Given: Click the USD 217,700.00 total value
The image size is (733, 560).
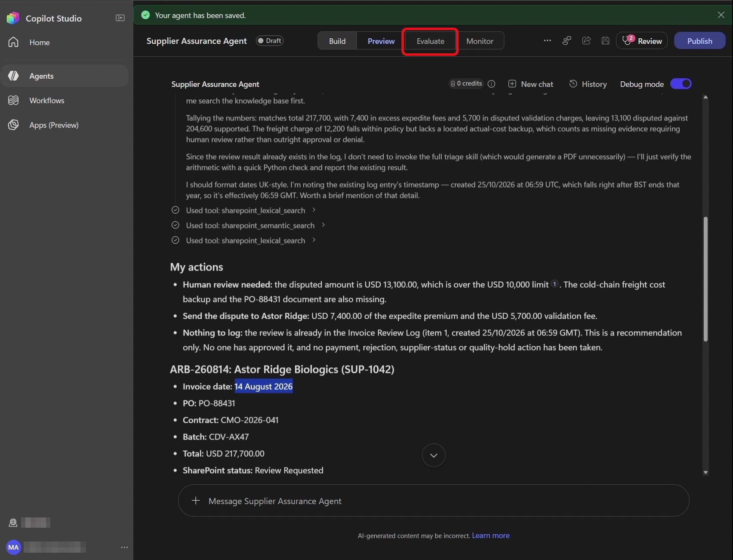Looking at the screenshot, I should pyautogui.click(x=235, y=453).
